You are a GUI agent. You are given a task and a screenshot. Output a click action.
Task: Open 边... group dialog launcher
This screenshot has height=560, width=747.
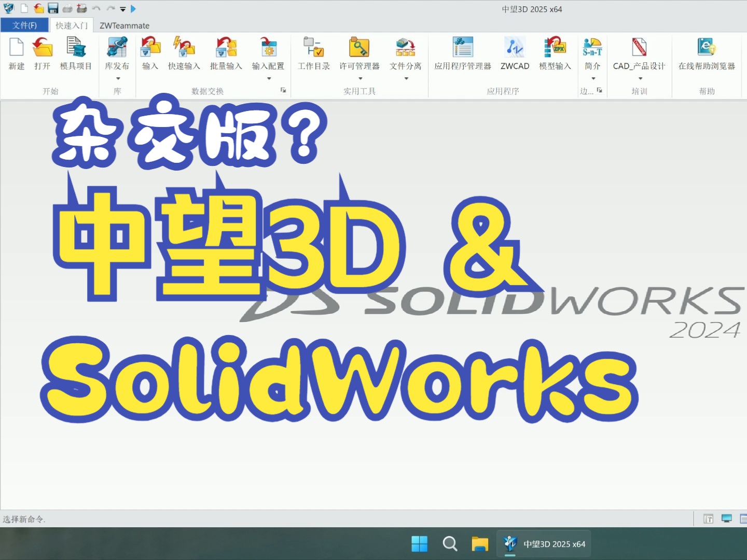[600, 90]
